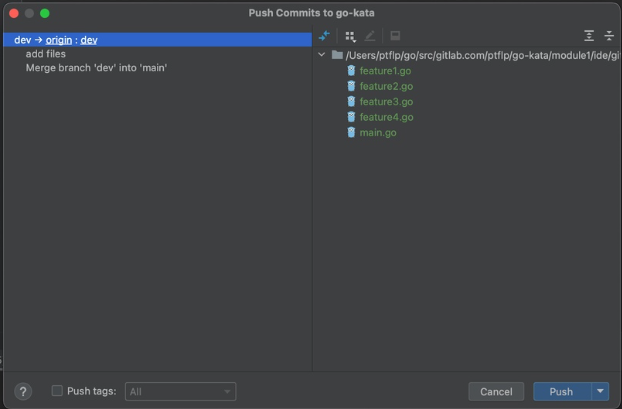Open the Push button dropdown arrow
622x409 pixels.
[x=600, y=391]
